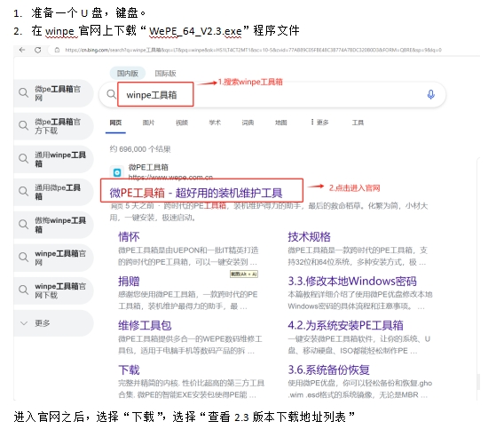Viewport: 504px width, 445px height.
Task: Click the browser back arrow icon
Action: [x=22, y=50]
